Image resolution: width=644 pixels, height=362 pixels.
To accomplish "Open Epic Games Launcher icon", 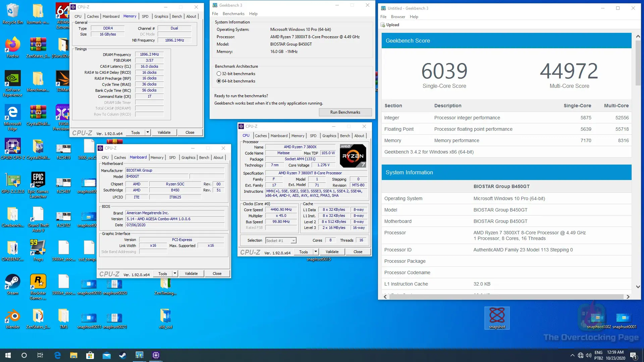I will pos(38,185).
